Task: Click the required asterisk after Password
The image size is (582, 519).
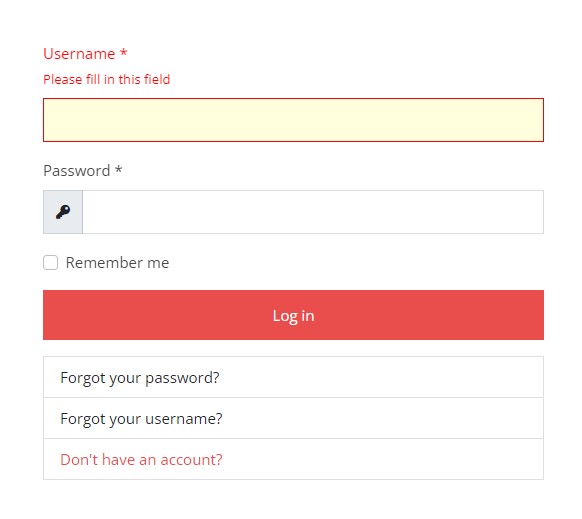Action: point(118,169)
